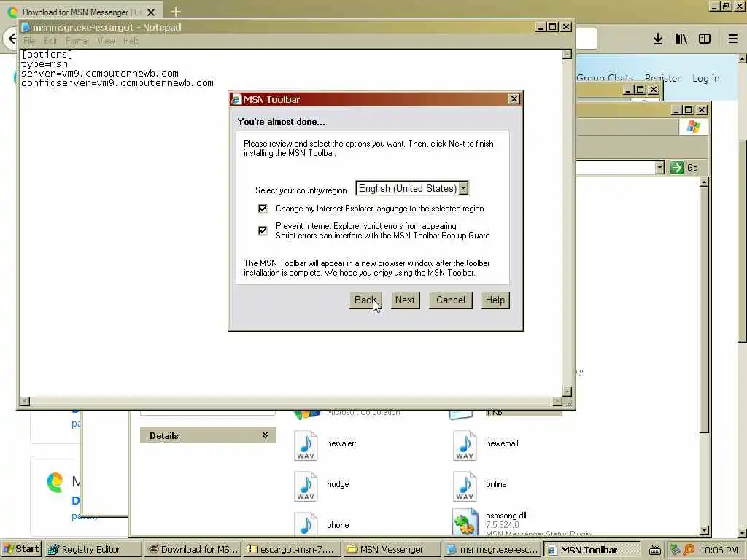Click the clock showing 10:06 PM
This screenshot has width=747, height=560.
pyautogui.click(x=719, y=550)
